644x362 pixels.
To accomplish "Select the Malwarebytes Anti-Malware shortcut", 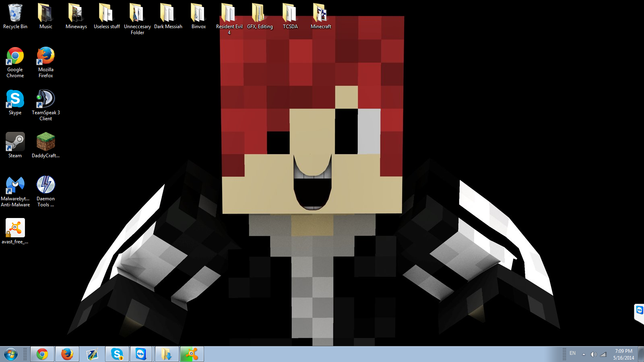I will coord(15,191).
